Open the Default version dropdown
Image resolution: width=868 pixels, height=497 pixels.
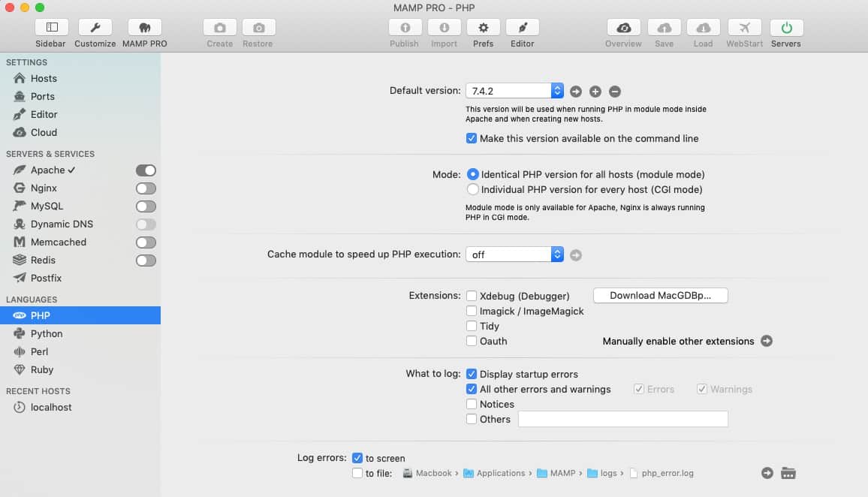coord(556,90)
